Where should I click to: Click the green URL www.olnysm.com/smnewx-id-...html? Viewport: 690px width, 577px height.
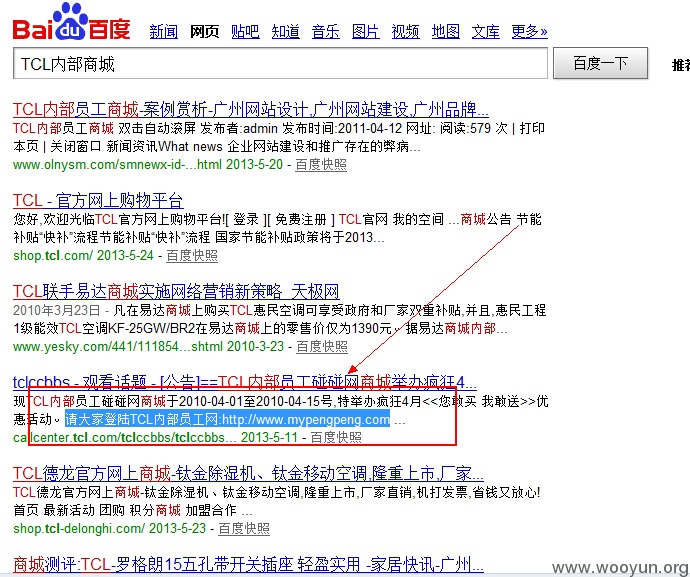116,165
